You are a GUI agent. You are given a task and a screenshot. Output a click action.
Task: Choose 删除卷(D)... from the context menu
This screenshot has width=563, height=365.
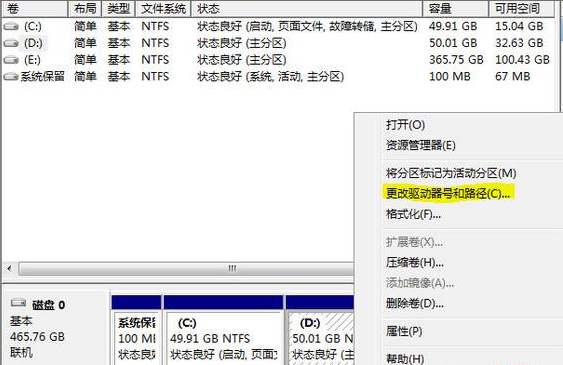pyautogui.click(x=415, y=304)
